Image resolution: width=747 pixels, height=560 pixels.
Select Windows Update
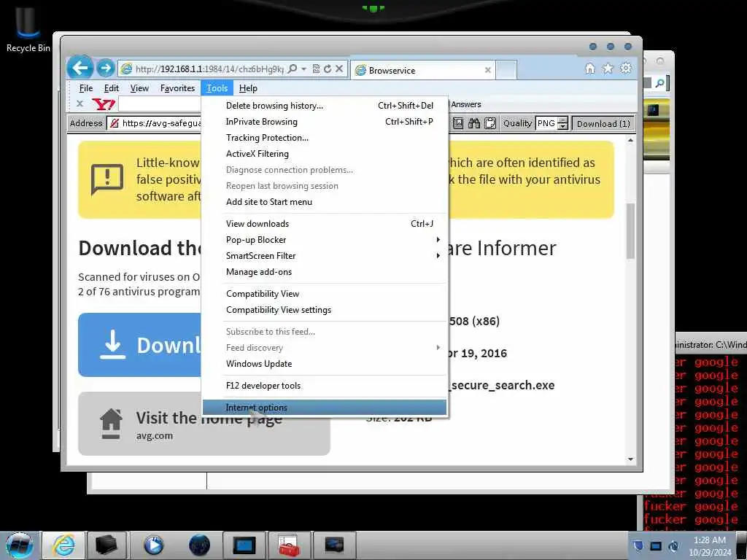pyautogui.click(x=325, y=364)
